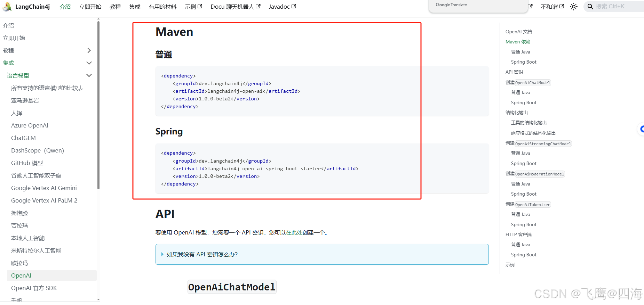The height and width of the screenshot is (305, 644).
Task: Open Google Vertex AI Gemini page
Action: click(x=44, y=188)
